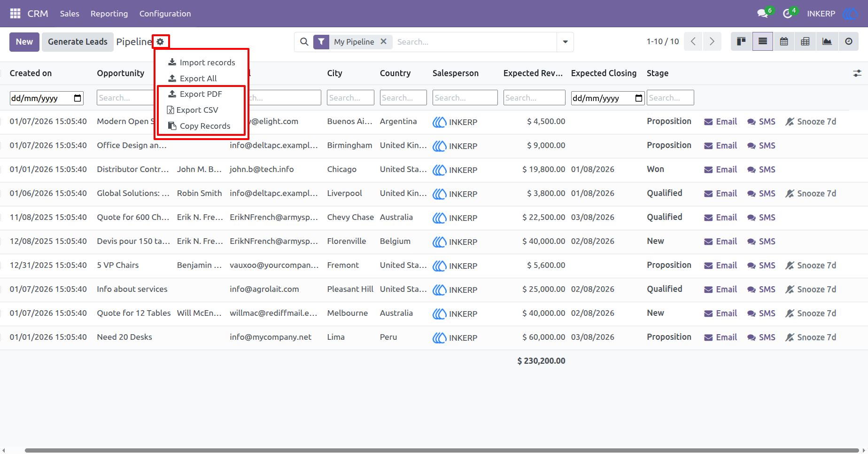Sort by the Stage column header
The width and height of the screenshot is (868, 454).
point(658,73)
